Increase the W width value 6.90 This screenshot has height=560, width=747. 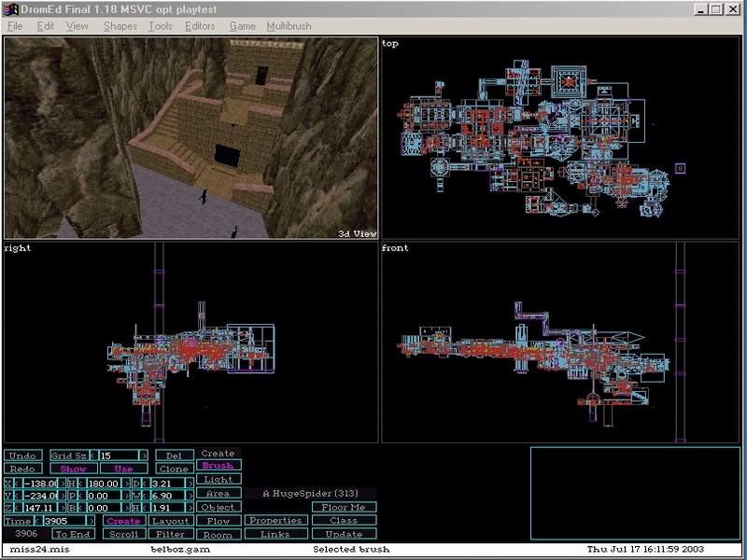tap(190, 496)
